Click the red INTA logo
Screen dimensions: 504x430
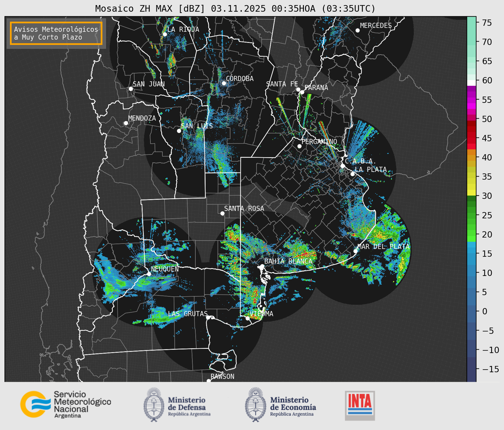pyautogui.click(x=360, y=405)
